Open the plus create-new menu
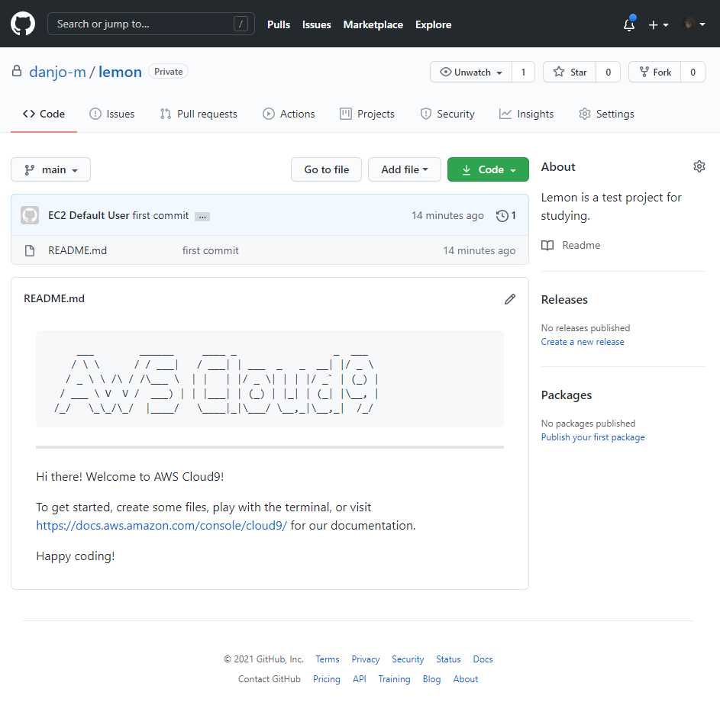The width and height of the screenshot is (720, 728). tap(658, 24)
